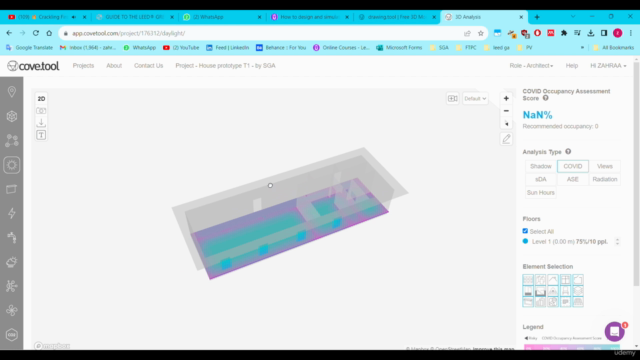This screenshot has width=640, height=360.
Task: Select the Views analysis type
Action: click(x=604, y=166)
